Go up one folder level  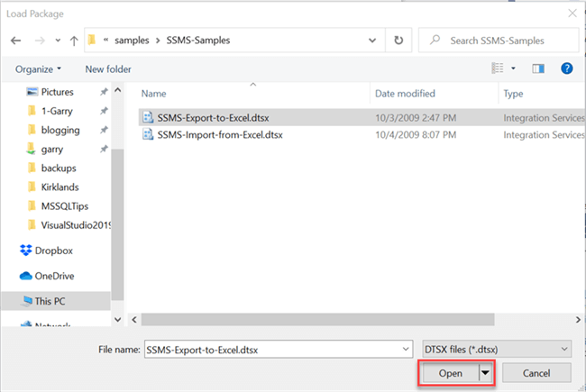tap(74, 41)
